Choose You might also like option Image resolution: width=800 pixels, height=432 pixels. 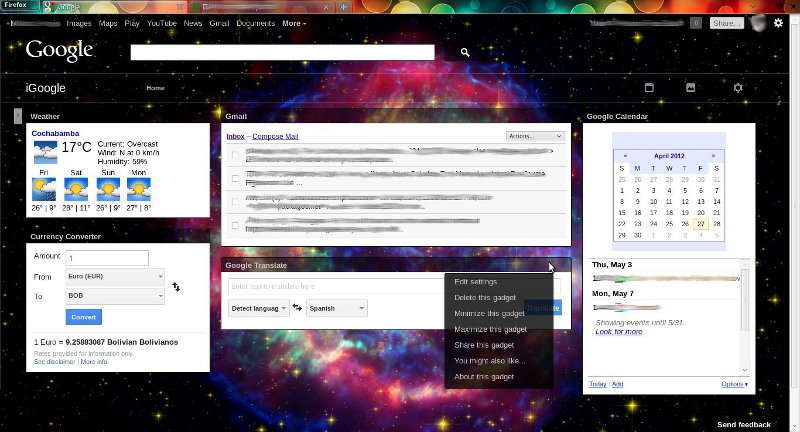click(490, 361)
